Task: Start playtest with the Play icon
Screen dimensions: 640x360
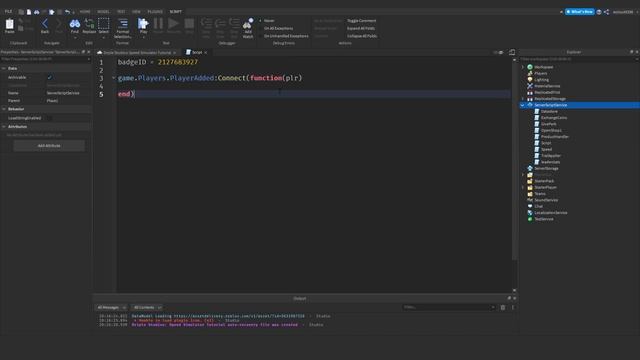Action: tap(143, 24)
